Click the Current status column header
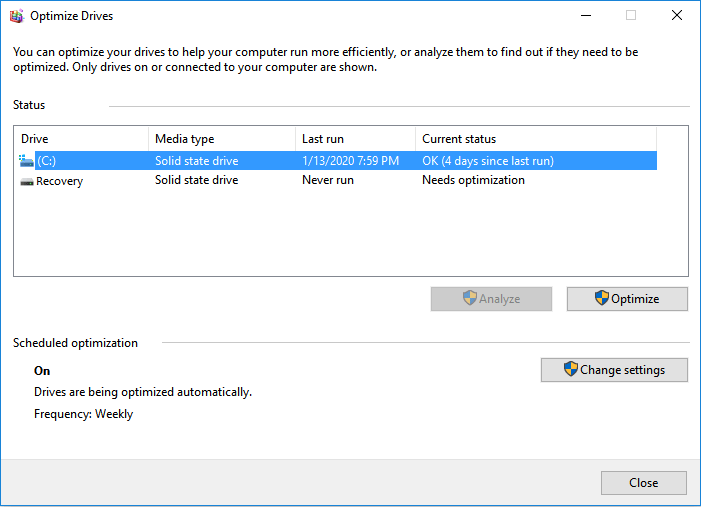 click(535, 139)
